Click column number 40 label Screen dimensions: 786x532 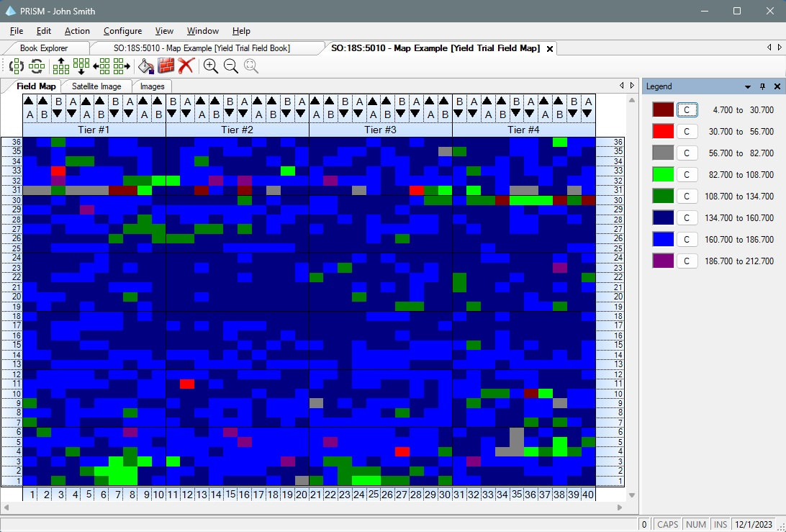pos(588,495)
